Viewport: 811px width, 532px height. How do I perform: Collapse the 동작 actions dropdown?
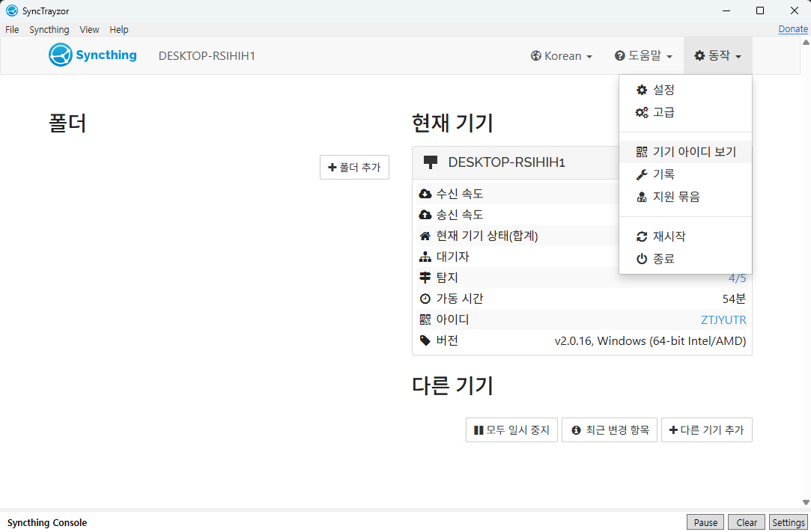point(718,56)
